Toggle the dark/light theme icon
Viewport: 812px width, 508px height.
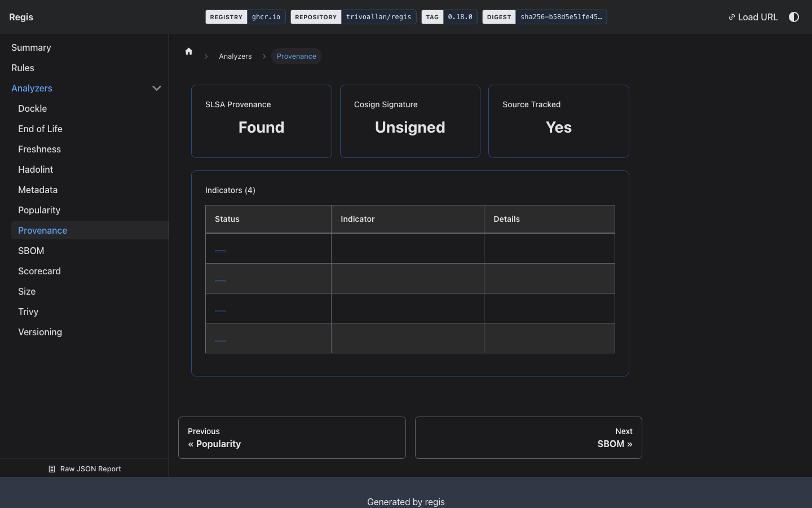(794, 17)
